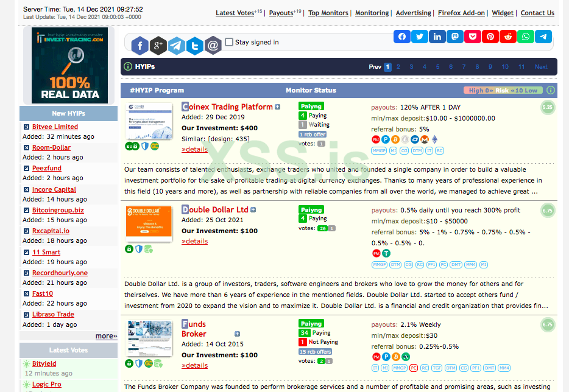569x392 pixels.
Task: Share page via LinkedIn share button
Action: click(437, 37)
